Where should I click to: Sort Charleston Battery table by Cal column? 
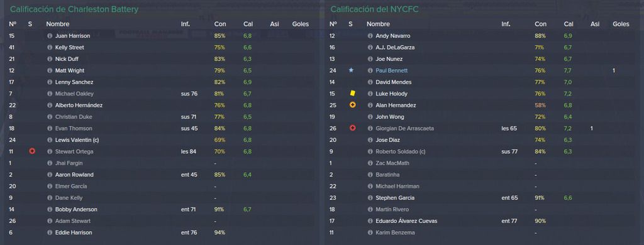[x=248, y=24]
